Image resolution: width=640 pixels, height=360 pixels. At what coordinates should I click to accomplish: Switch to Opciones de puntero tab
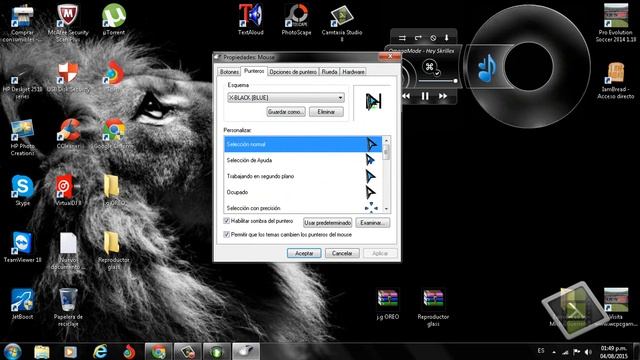click(293, 72)
